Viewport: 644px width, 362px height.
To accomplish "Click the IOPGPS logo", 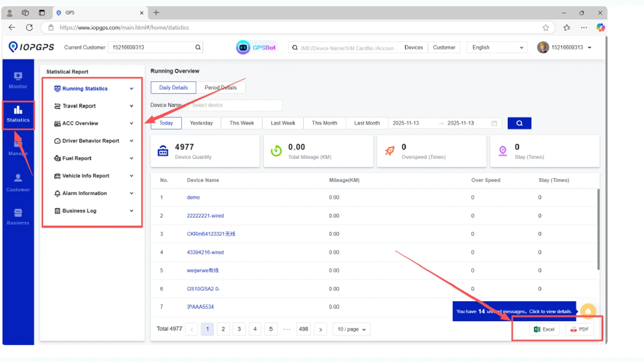I will [31, 47].
